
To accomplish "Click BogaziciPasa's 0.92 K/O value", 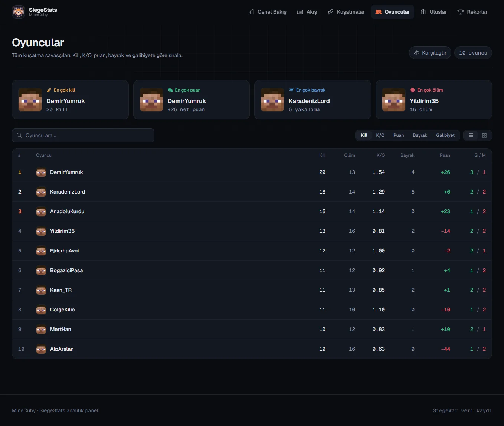I will (x=379, y=270).
